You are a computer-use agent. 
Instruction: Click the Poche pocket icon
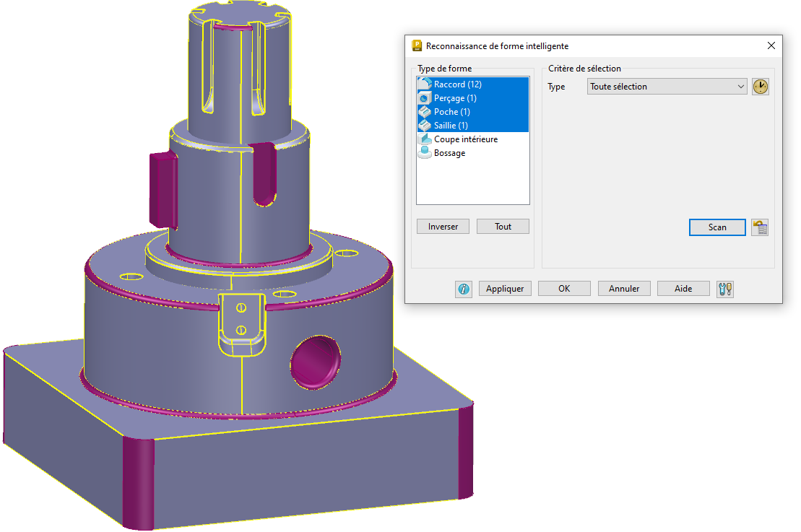pyautogui.click(x=425, y=112)
